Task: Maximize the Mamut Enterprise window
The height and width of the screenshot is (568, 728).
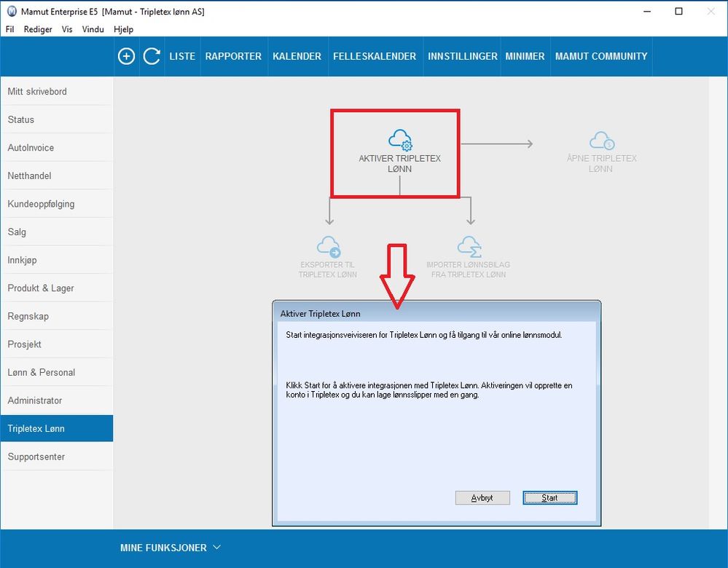Action: click(x=678, y=12)
